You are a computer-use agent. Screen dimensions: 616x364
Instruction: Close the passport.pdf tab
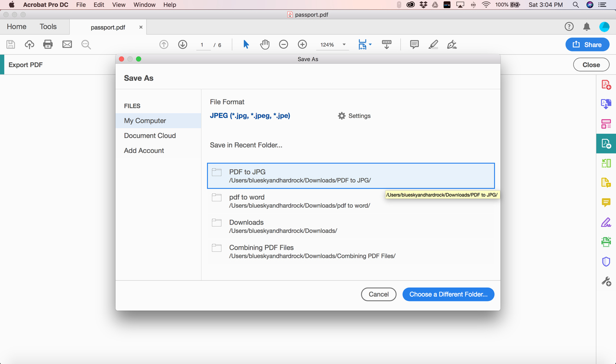[x=141, y=27]
